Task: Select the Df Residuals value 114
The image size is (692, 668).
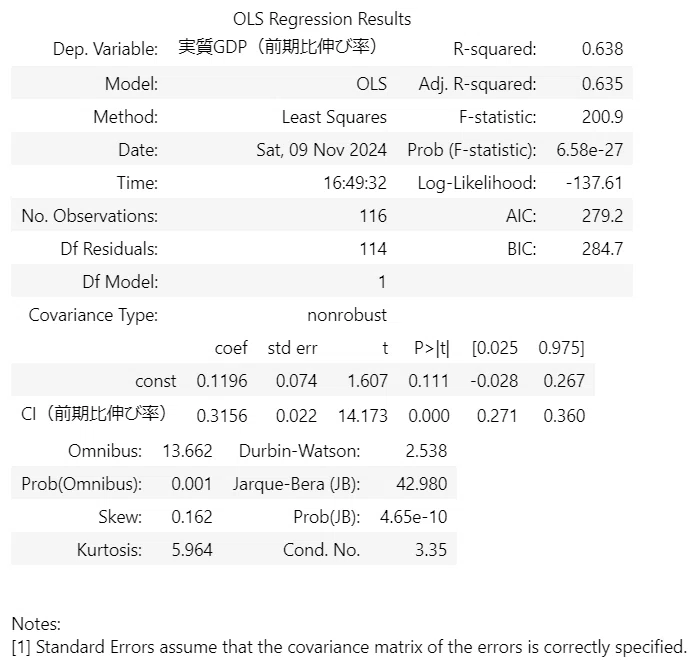Action: (373, 249)
